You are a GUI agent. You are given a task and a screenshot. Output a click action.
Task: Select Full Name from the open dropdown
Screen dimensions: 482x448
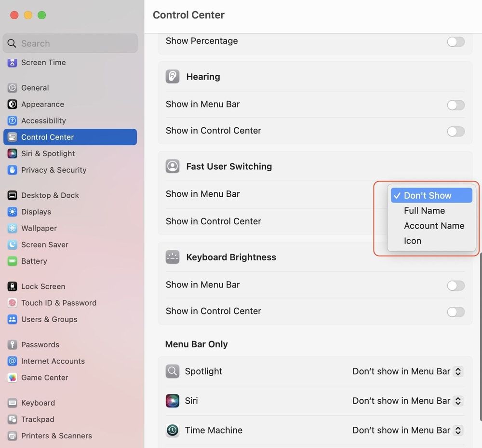point(424,210)
